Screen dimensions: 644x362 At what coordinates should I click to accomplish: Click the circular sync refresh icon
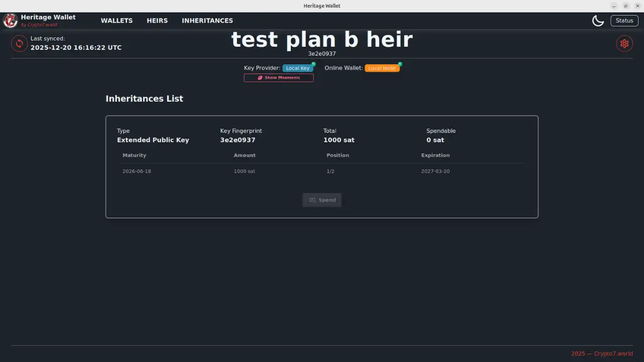[19, 44]
